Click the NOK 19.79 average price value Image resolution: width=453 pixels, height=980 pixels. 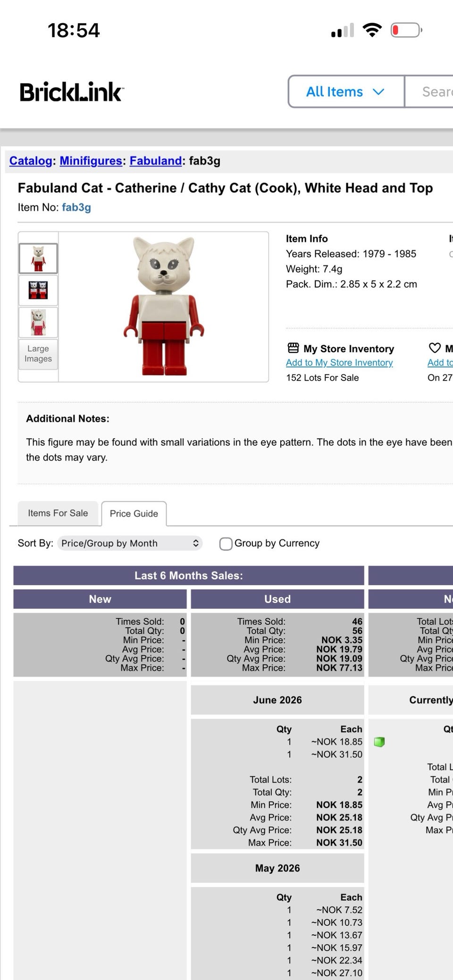click(339, 649)
